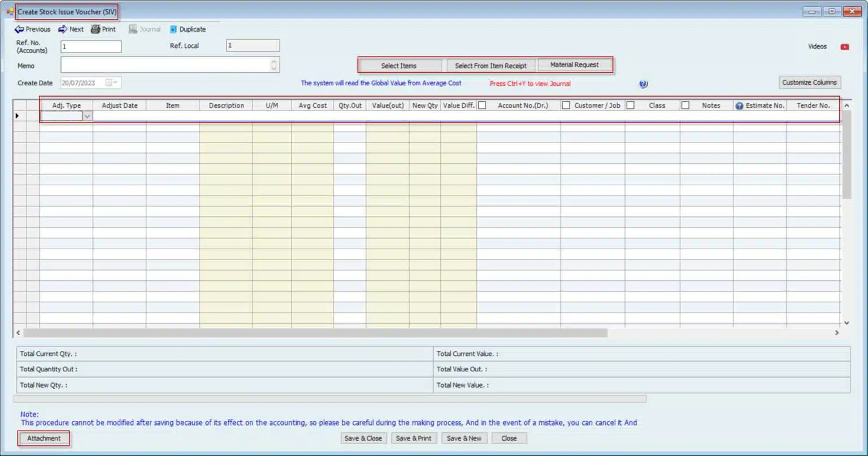Open the Journal toolbar item
This screenshot has width=868, height=456.
coord(145,29)
